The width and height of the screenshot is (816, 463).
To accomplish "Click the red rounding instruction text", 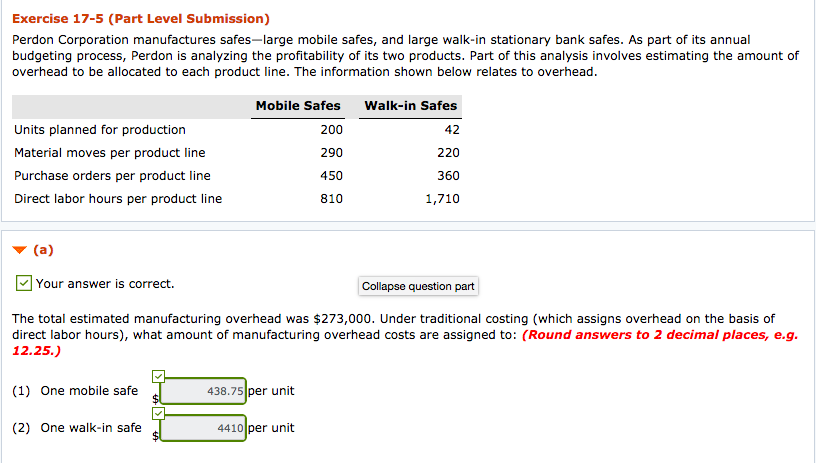I will pos(660,335).
